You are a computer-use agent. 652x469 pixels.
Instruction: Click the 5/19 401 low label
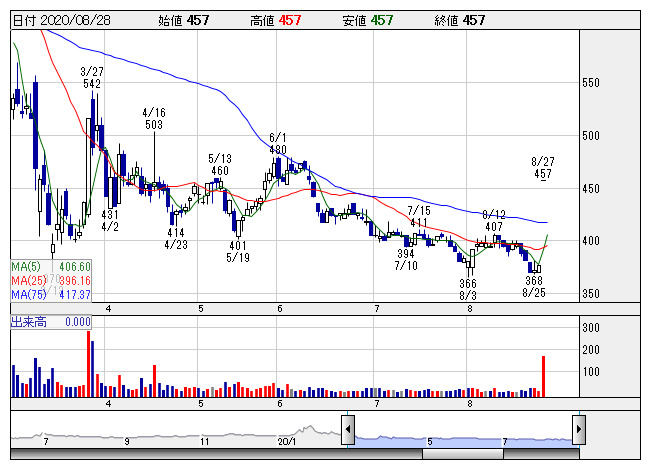[x=238, y=251]
